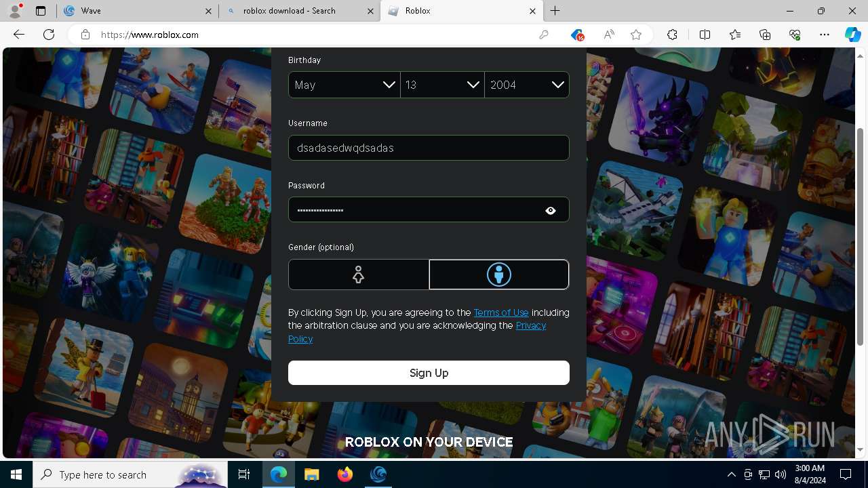This screenshot has height=488, width=868.
Task: Click the network icon in system tray
Action: coord(764,474)
